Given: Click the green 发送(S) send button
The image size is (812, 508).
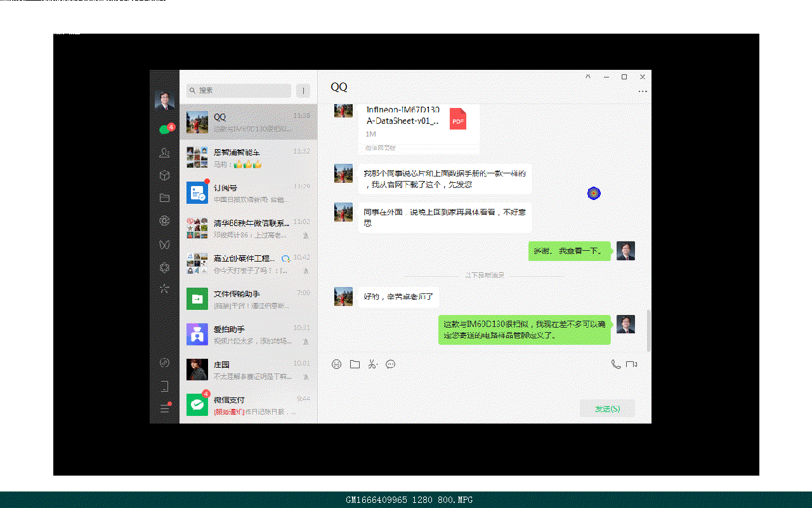Looking at the screenshot, I should [607, 409].
